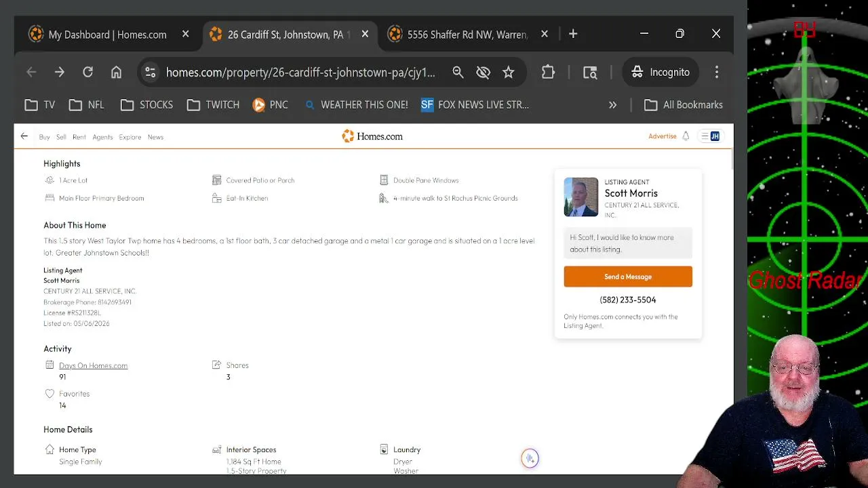
Task: Close the My Dashboard tab
Action: click(186, 34)
